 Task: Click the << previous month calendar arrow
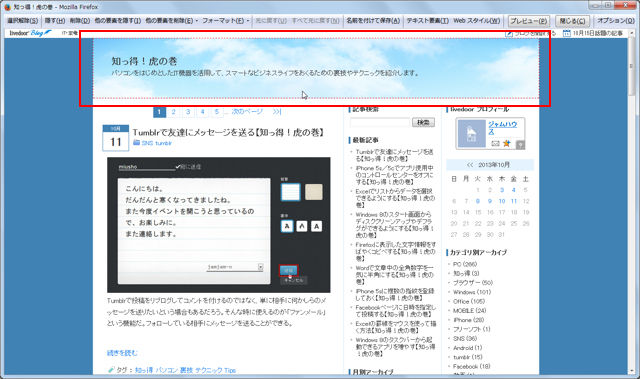(470, 165)
